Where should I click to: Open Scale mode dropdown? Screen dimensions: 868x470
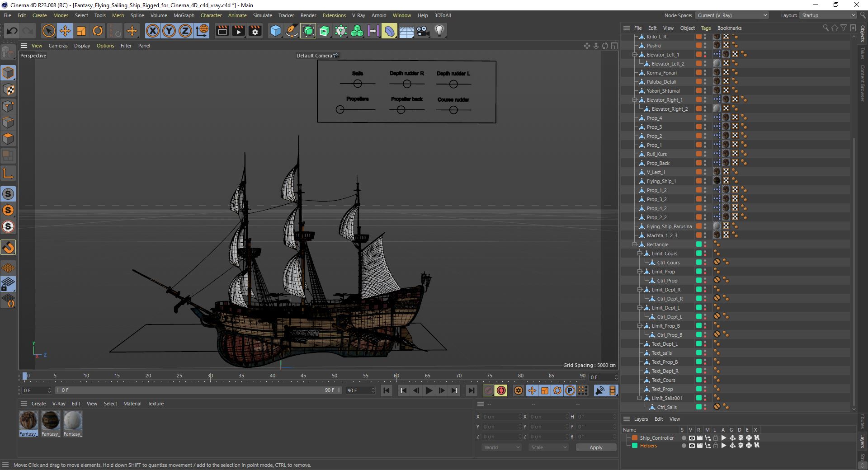(x=548, y=447)
